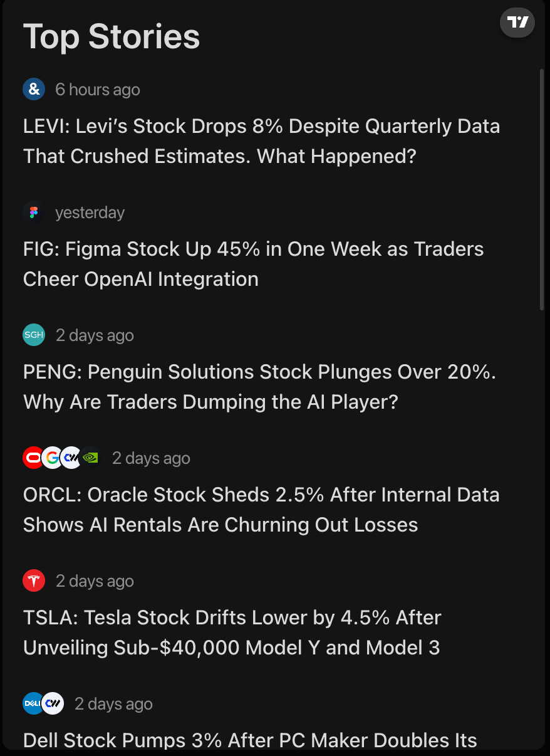Open the Dell Stock Pumps 3% headline

250,740
